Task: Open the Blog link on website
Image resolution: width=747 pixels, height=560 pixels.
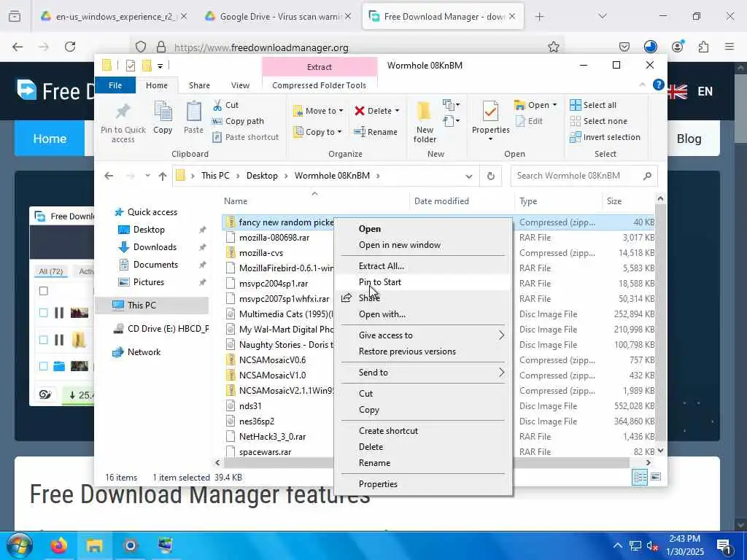Action: [689, 139]
